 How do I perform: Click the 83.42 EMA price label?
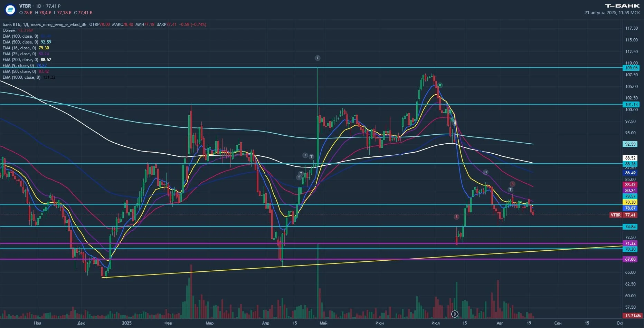[630, 185]
